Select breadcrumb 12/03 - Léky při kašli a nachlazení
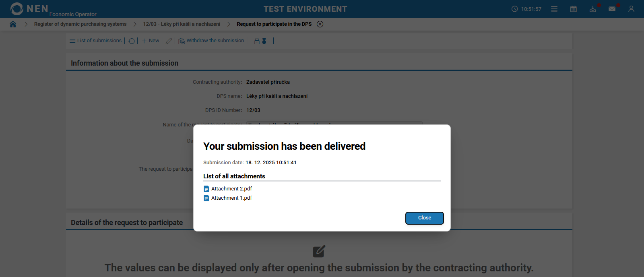This screenshot has height=277, width=644. click(x=182, y=24)
